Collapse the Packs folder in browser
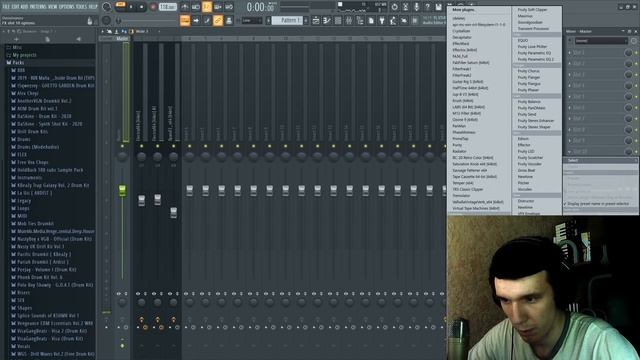640x360 pixels. [18, 62]
